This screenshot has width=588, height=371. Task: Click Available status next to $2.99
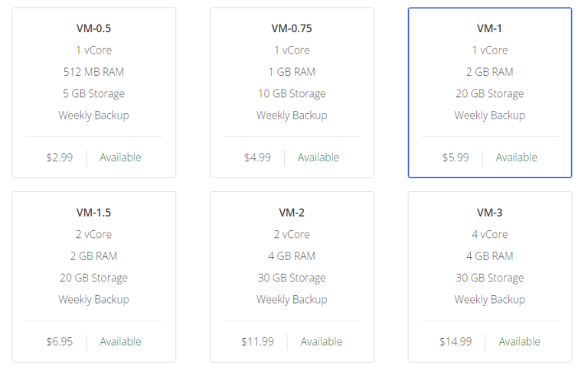(120, 158)
